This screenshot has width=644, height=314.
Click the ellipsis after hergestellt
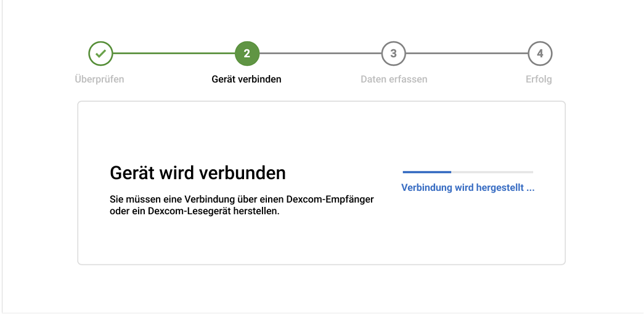[x=530, y=188]
